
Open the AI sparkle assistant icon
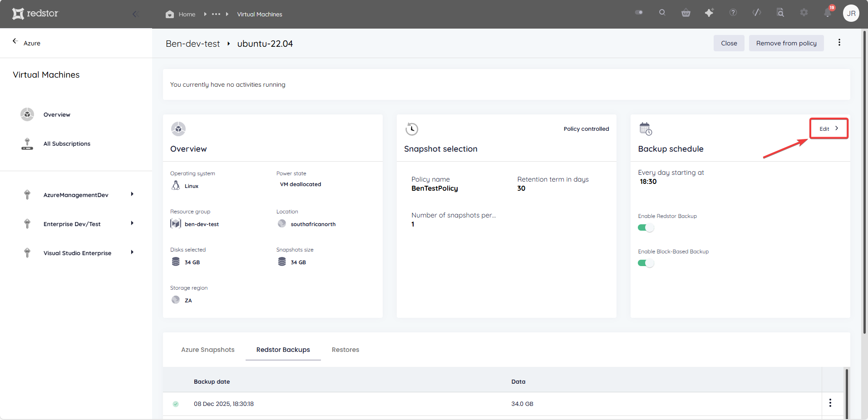[x=709, y=13]
